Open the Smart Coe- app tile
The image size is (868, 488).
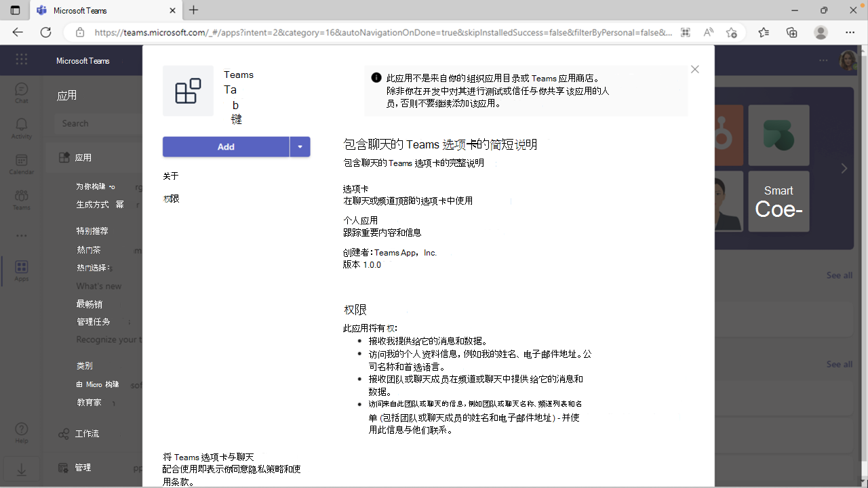click(778, 201)
